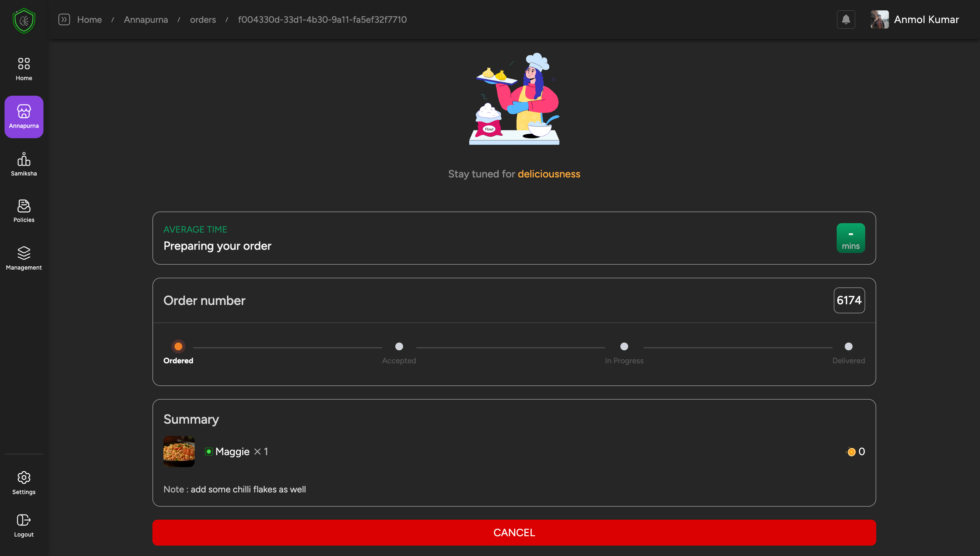Go to the orders breadcrumb
Screen dimensions: 980x556
pyautogui.click(x=203, y=19)
